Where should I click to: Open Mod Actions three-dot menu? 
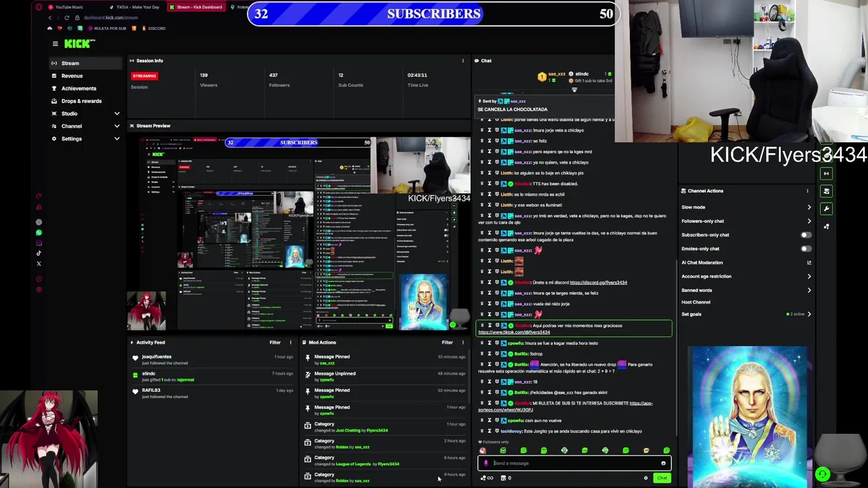click(463, 342)
